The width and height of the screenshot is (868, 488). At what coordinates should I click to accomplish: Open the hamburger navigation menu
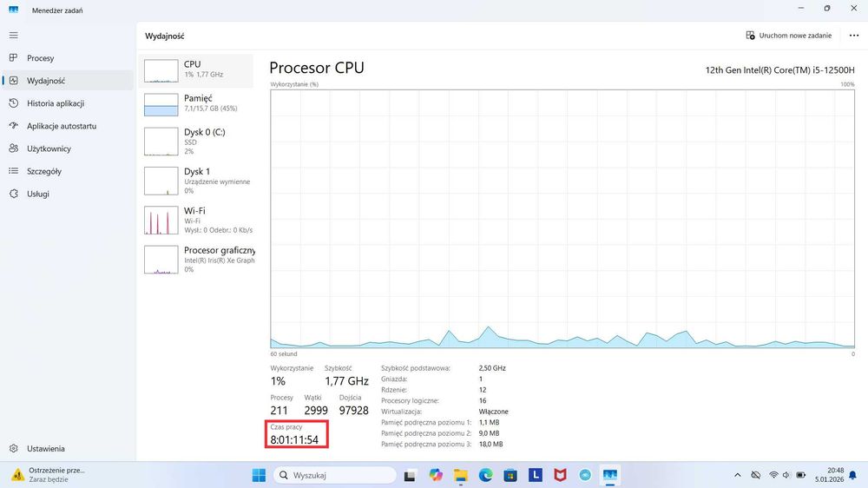coord(14,36)
